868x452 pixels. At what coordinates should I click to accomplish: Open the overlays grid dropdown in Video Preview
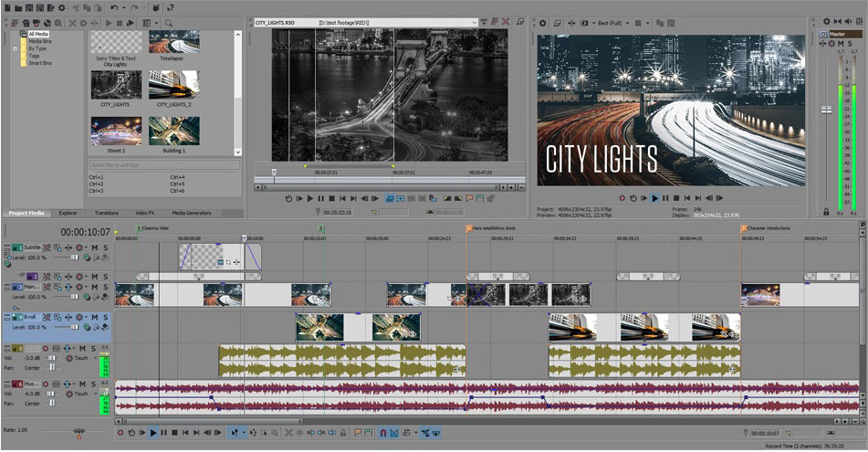click(x=648, y=23)
